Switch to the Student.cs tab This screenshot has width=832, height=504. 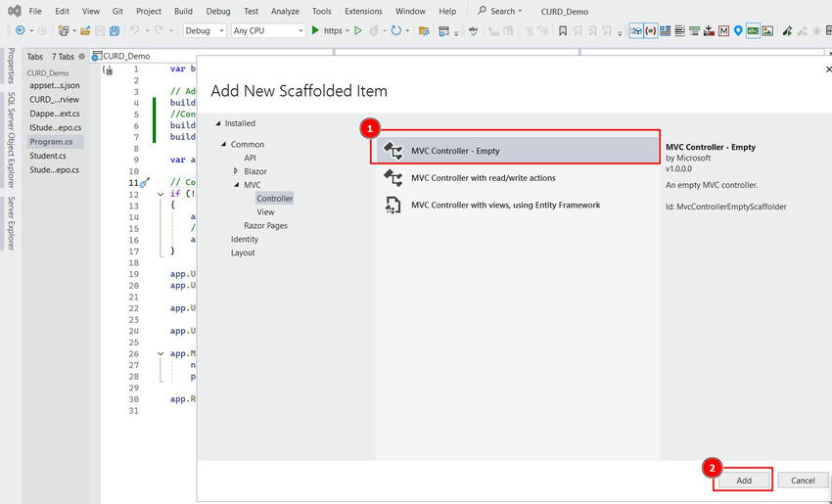click(x=48, y=156)
